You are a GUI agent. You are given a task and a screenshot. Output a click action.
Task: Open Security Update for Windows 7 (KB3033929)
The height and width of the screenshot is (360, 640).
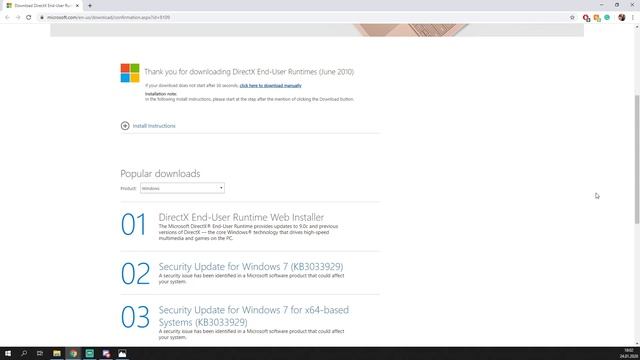click(x=251, y=267)
